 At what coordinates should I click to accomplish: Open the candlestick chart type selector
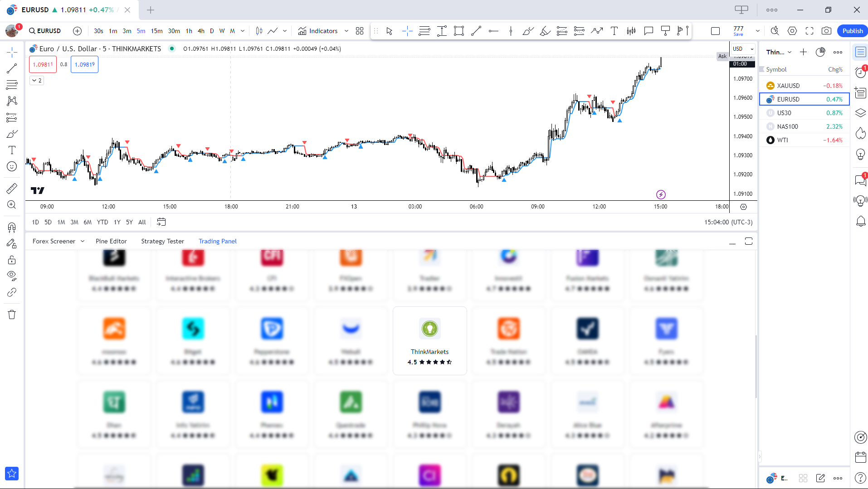coord(259,31)
